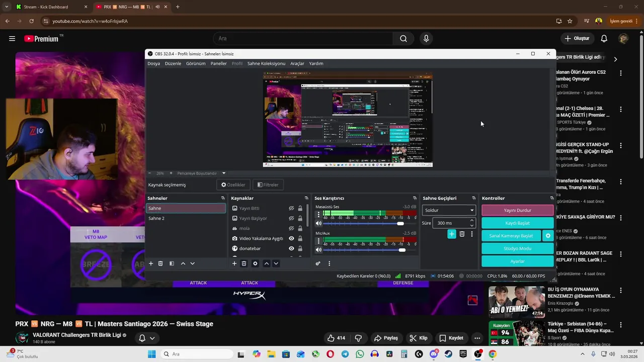644x362 pixels.
Task: Select Sahne 2 in scenes list
Action: coord(186,218)
